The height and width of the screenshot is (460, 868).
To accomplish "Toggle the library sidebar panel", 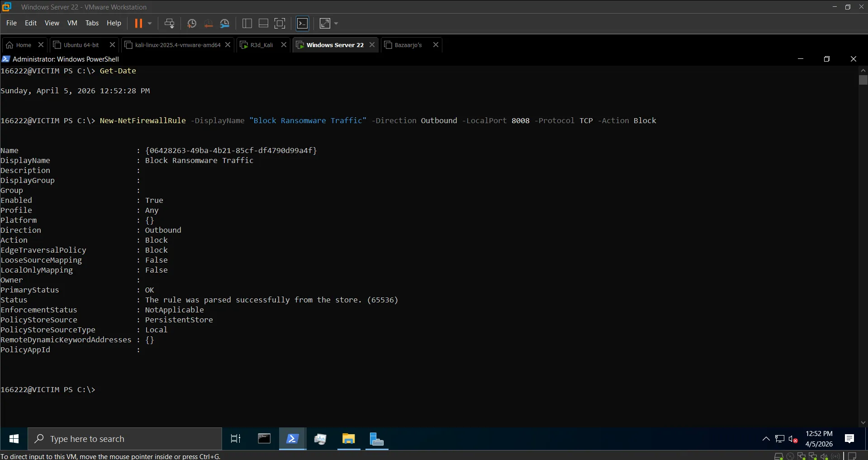I will [x=247, y=24].
